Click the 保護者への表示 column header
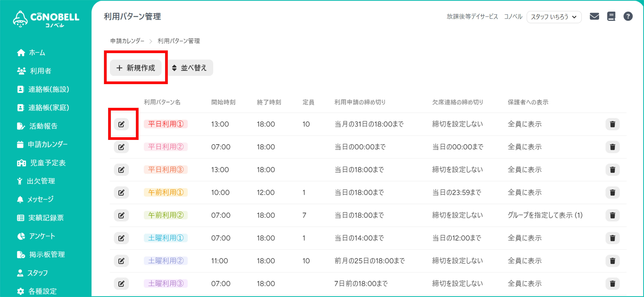 528,102
